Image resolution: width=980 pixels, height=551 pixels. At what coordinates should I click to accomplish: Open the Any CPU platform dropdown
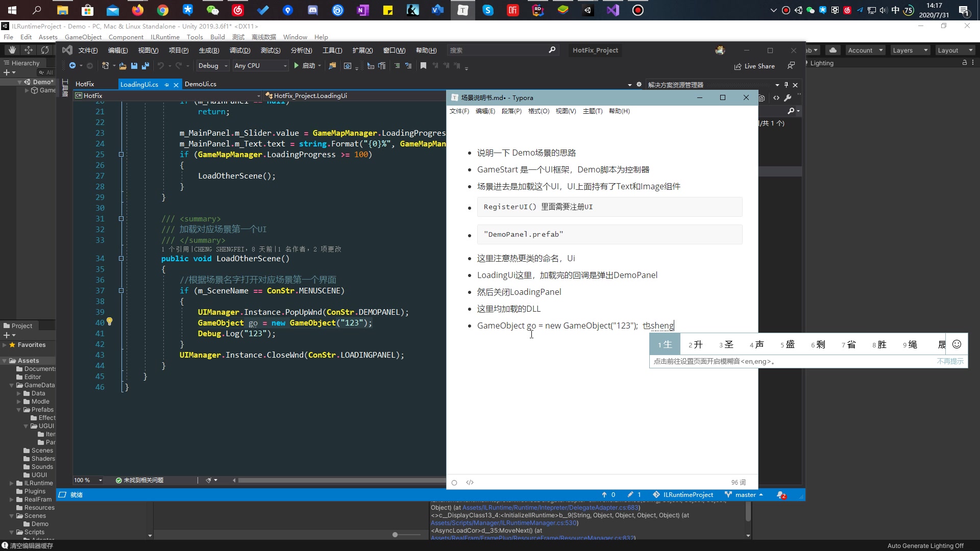[260, 65]
